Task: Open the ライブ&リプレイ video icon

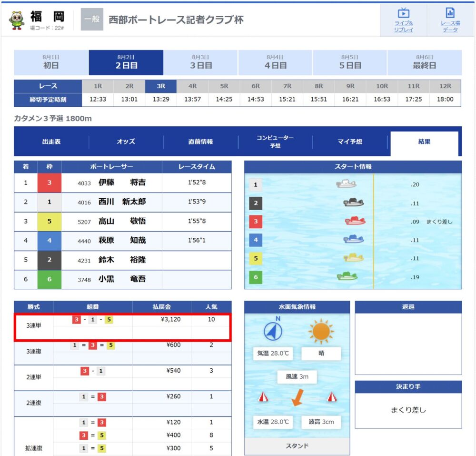Action: click(x=404, y=13)
